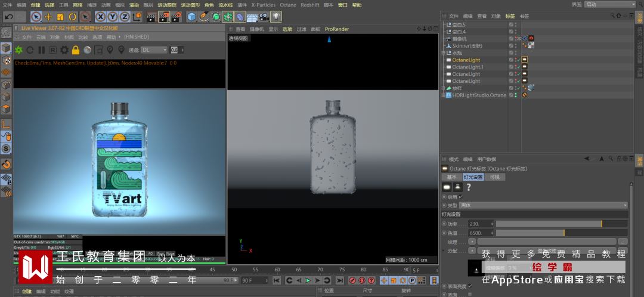The width and height of the screenshot is (644, 297).
Task: Toggle the Live Viewer resolution lock icon
Action: tap(76, 50)
